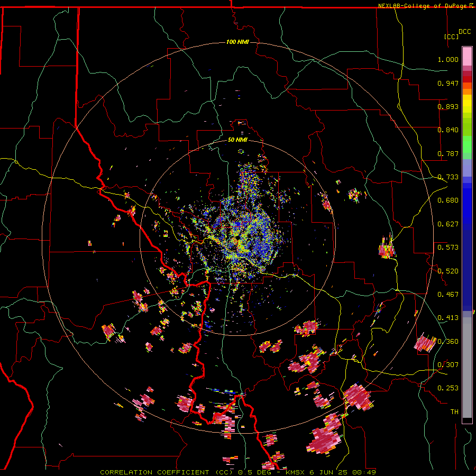476x476 pixels.
Task: Click the light pink top color scale segment
Action: tap(467, 56)
